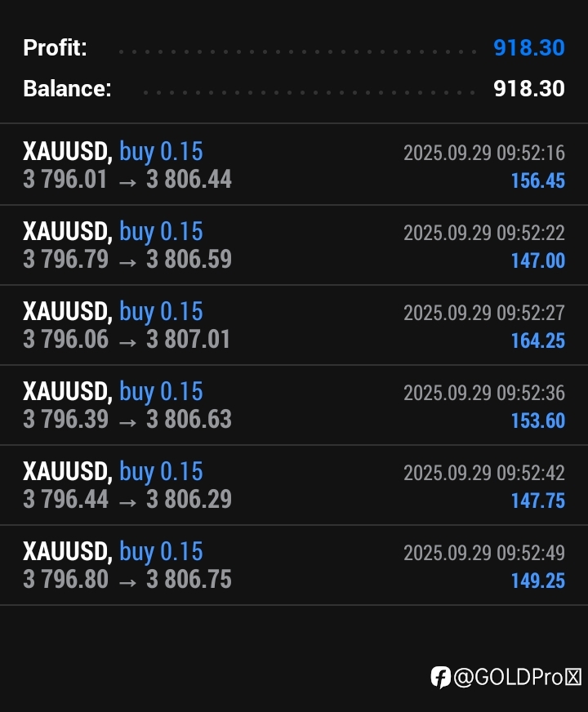Select the Profit label
Viewport: 588px width, 712px height.
tap(55, 47)
